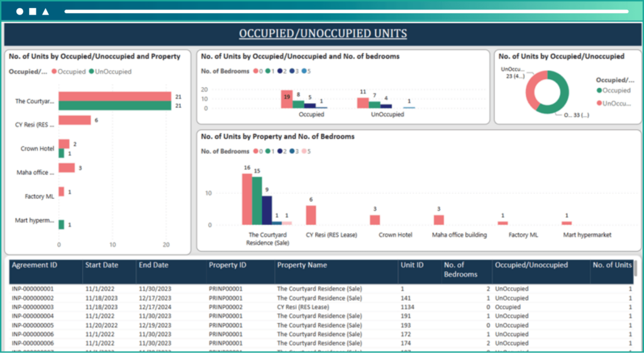Click Courtyard Residence 1-bedroom bar showing 15
Viewport: 644px width, 353px height.
[x=257, y=201]
